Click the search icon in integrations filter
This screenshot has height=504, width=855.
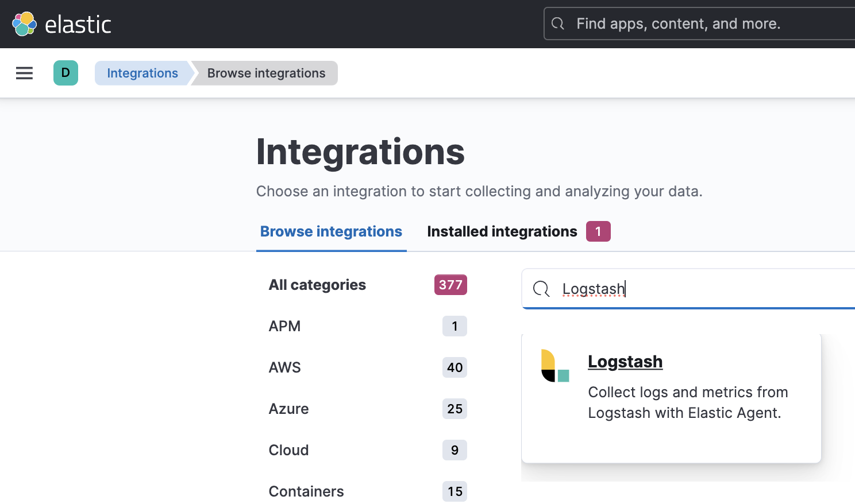541,289
